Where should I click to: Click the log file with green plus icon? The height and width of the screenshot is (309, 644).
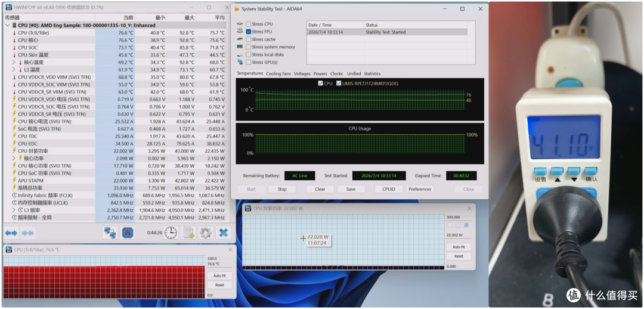(x=188, y=233)
